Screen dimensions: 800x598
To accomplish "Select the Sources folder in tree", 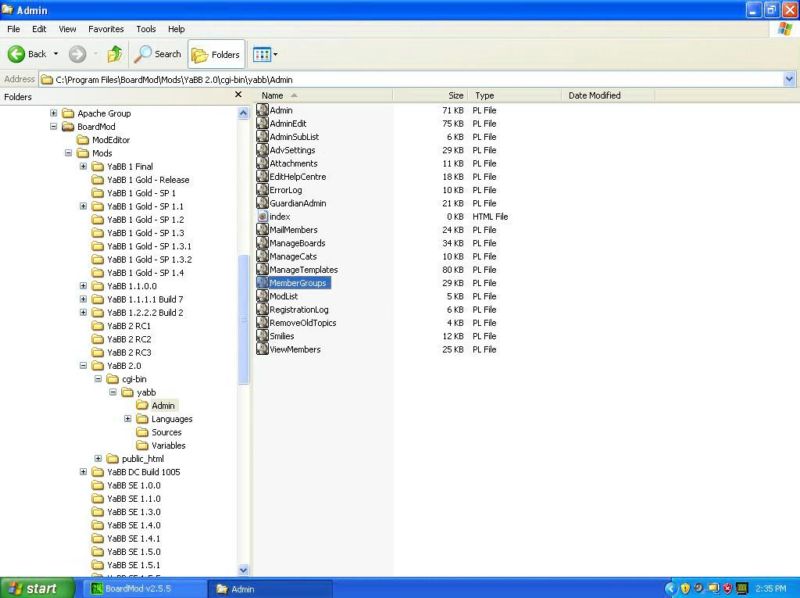I will click(x=159, y=432).
